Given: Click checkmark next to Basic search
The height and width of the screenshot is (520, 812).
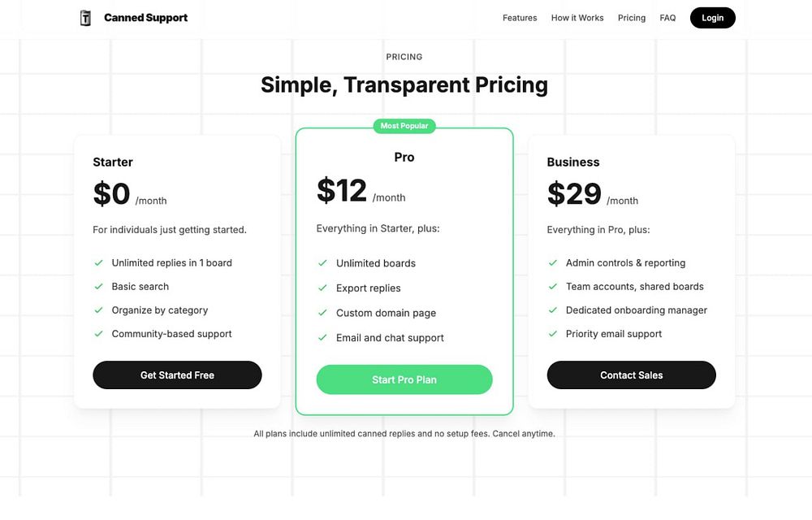Looking at the screenshot, I should point(98,286).
